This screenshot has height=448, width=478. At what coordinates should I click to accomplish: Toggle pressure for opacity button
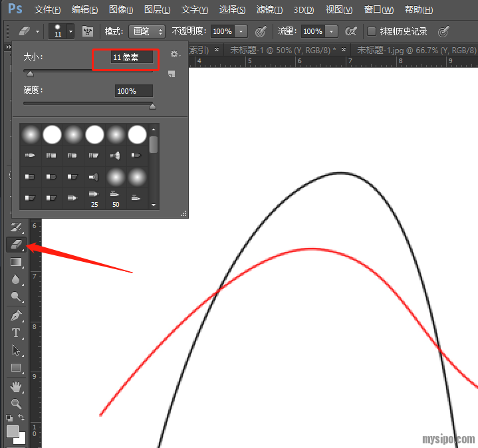click(261, 31)
